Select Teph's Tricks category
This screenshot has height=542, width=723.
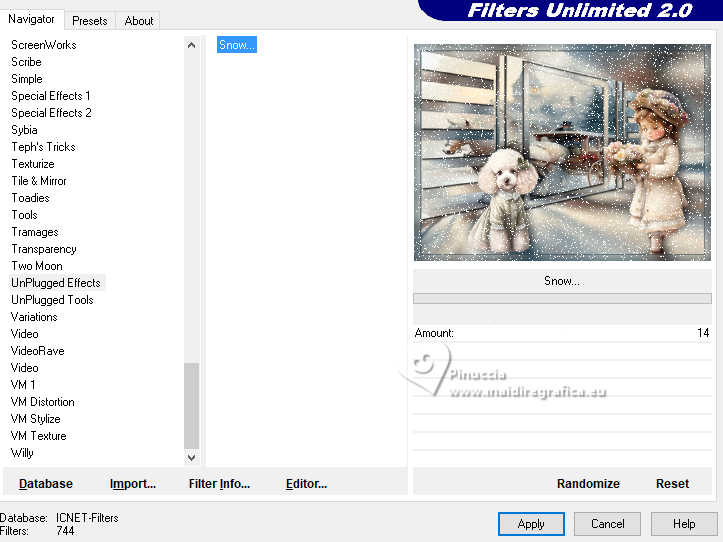tap(43, 147)
